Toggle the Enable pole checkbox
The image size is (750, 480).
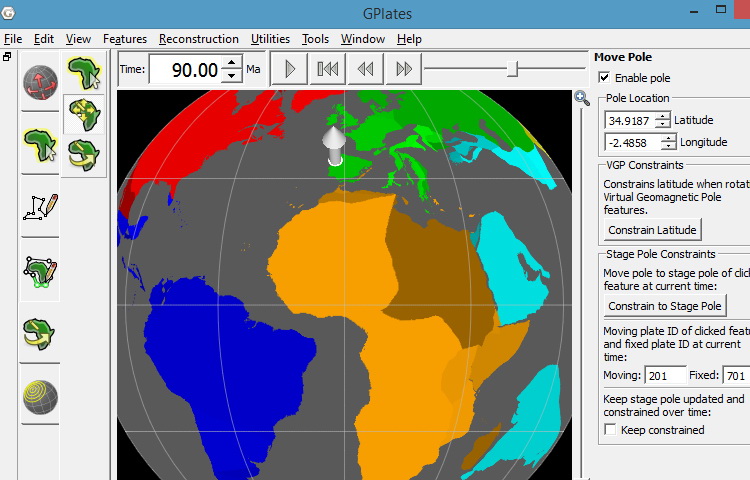tap(604, 77)
